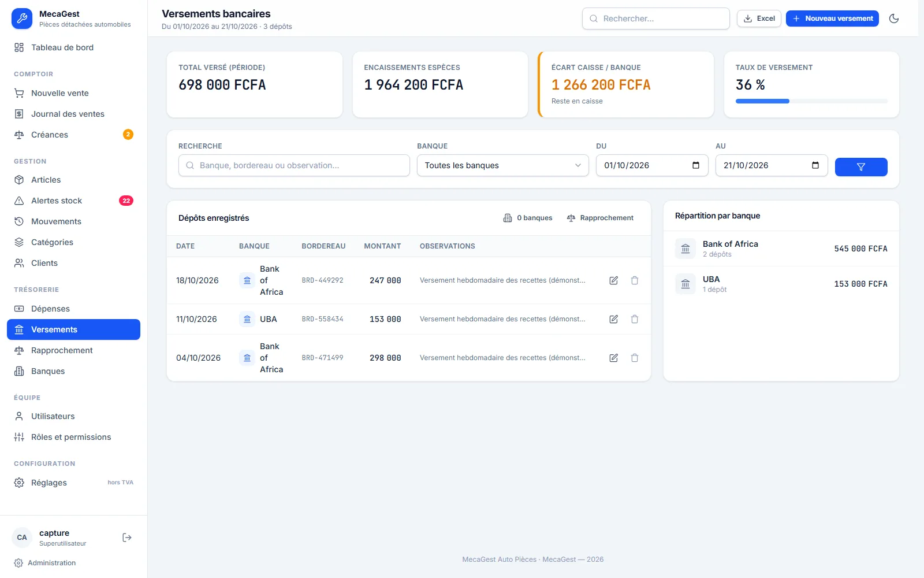This screenshot has width=924, height=578.
Task: View Alertes stock
Action: (x=74, y=201)
